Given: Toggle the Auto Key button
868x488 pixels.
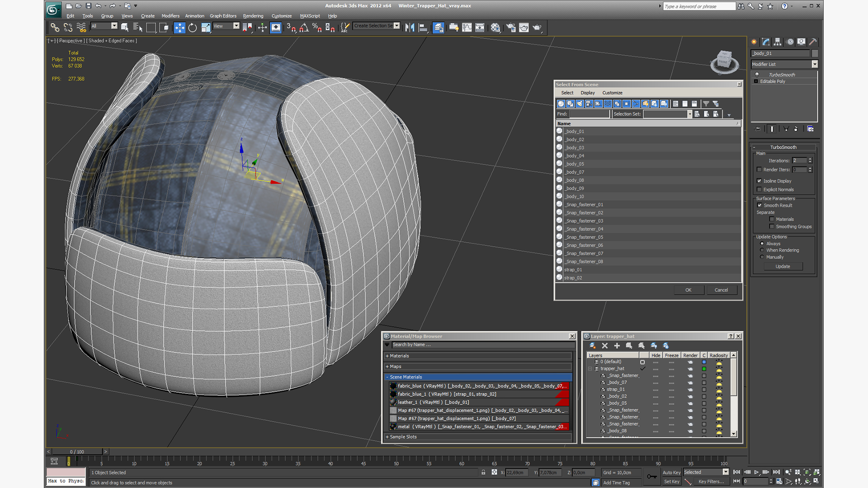Looking at the screenshot, I should [x=671, y=473].
